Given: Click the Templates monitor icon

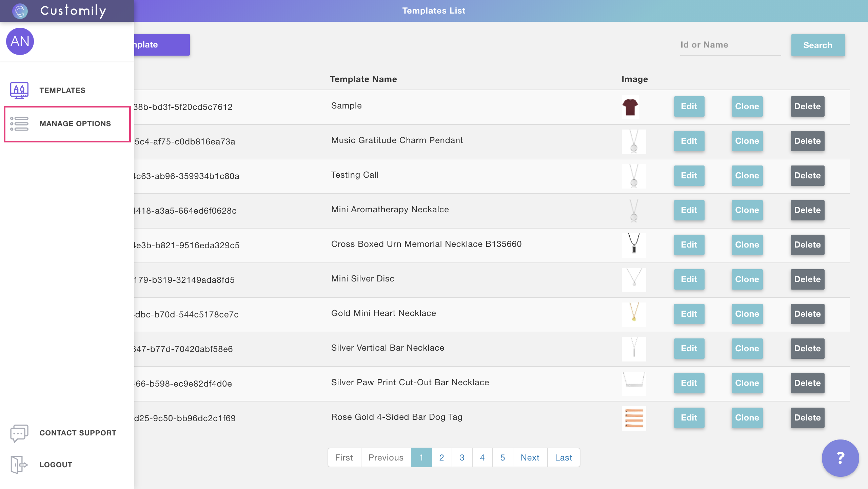Looking at the screenshot, I should click(x=19, y=90).
